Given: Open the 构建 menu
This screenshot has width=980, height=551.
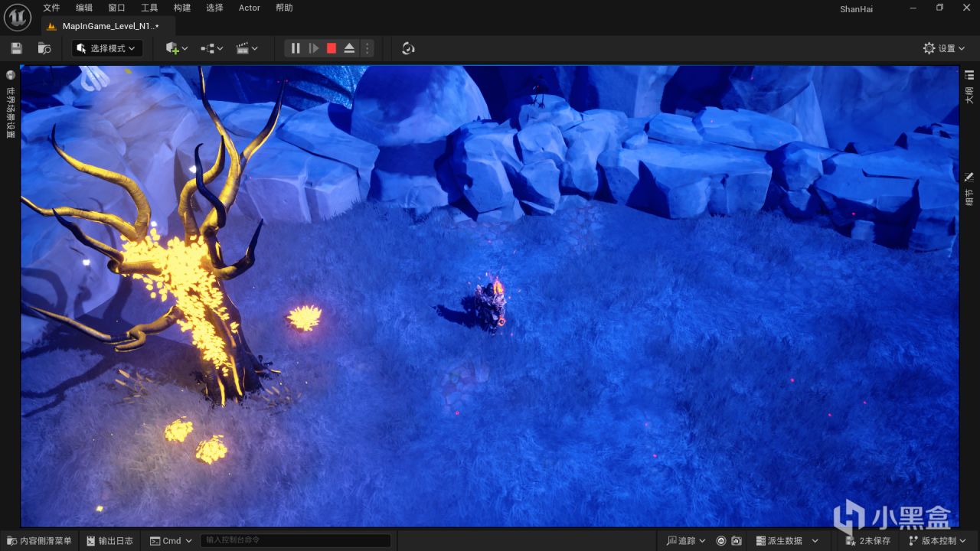Looking at the screenshot, I should click(182, 8).
